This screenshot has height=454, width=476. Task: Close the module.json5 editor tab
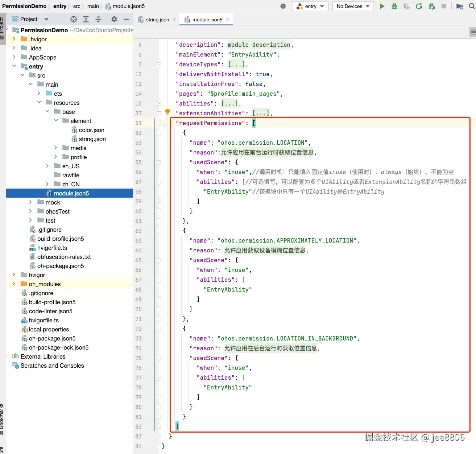click(x=228, y=20)
